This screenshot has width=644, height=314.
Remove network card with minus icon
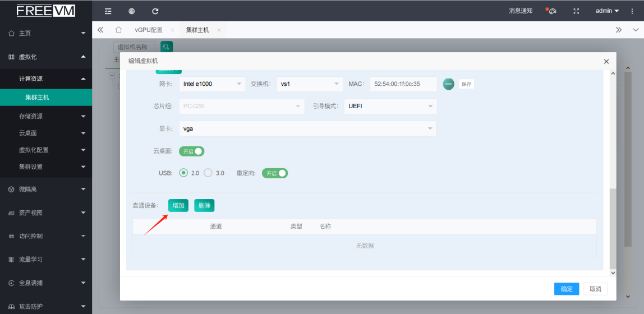point(448,84)
